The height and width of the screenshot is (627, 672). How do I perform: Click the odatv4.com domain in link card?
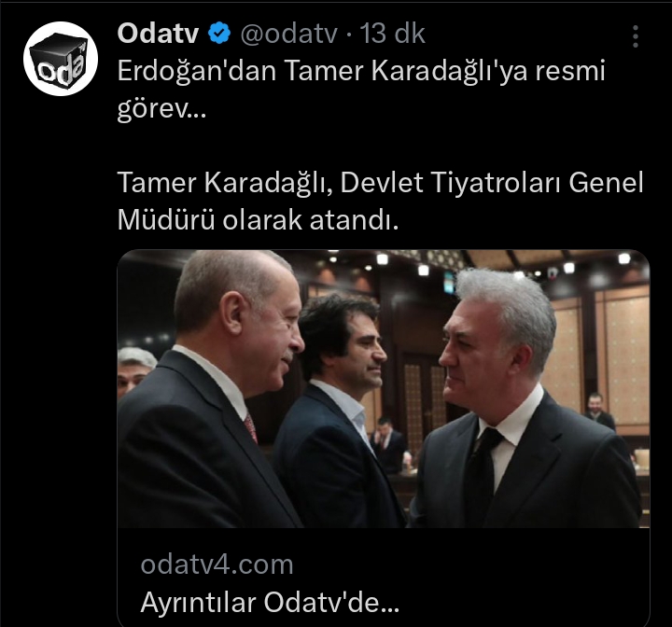tap(217, 564)
